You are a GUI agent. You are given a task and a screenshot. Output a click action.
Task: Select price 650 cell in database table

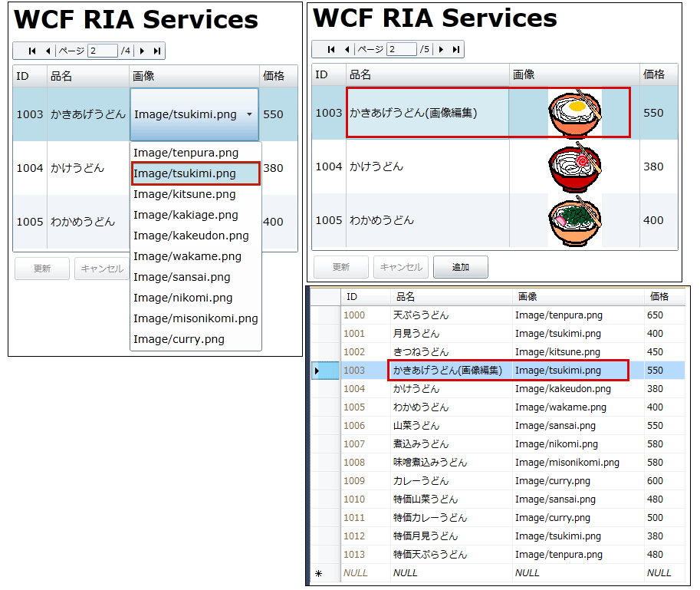tap(664, 315)
